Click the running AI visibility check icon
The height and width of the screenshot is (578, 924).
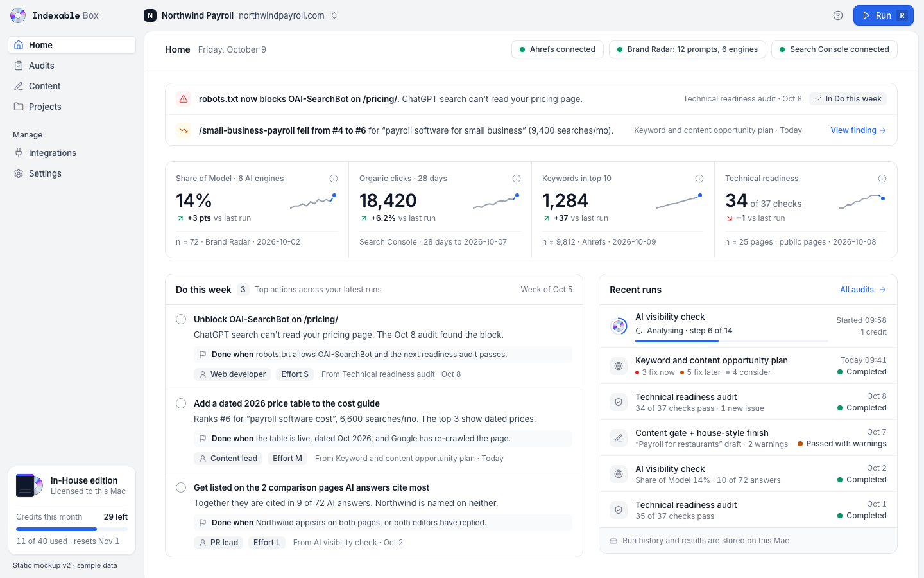[619, 326]
